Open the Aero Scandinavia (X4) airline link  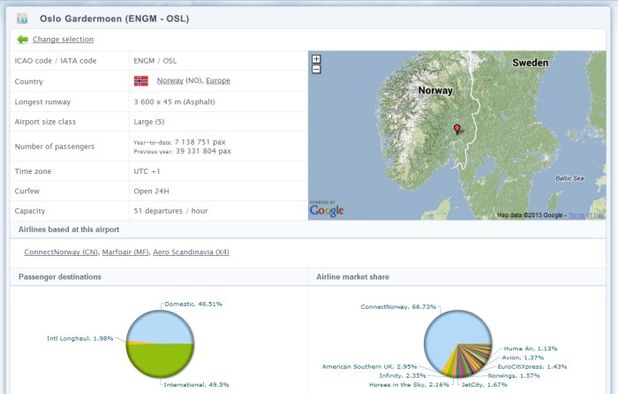(x=191, y=252)
